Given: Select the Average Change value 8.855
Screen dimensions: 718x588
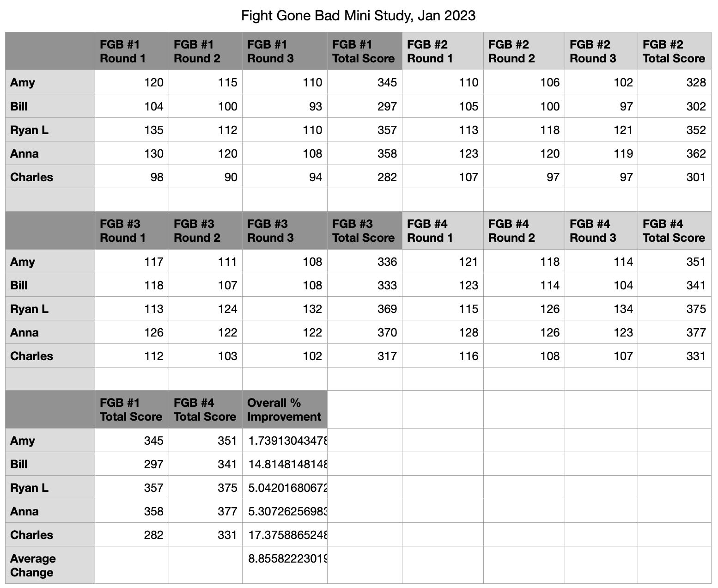Looking at the screenshot, I should click(x=285, y=559).
